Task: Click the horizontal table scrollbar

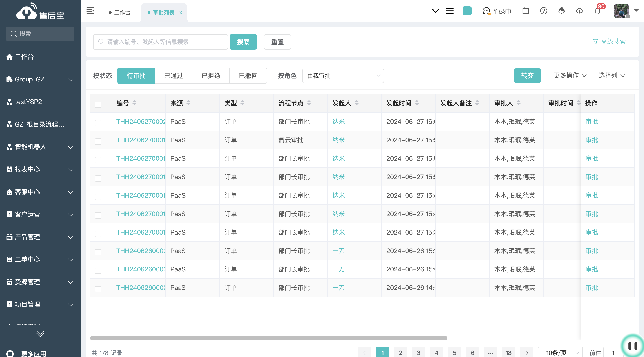Action: pyautogui.click(x=268, y=338)
